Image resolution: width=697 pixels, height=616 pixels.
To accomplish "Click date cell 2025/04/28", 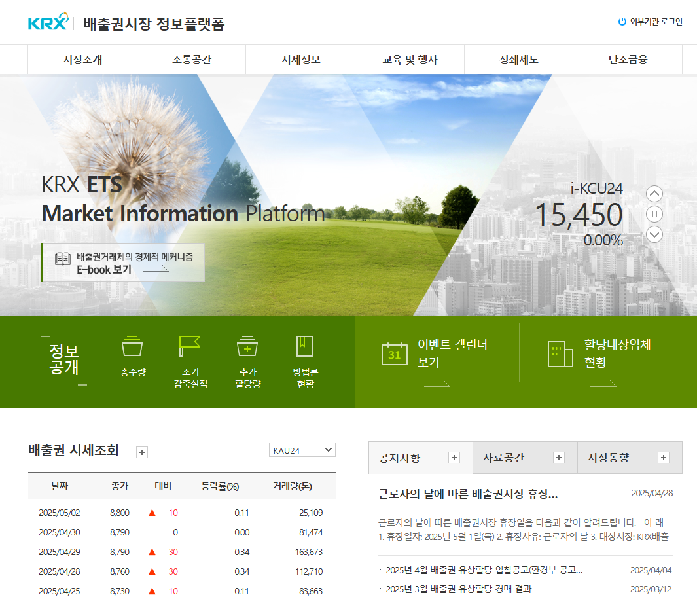I will point(59,571).
